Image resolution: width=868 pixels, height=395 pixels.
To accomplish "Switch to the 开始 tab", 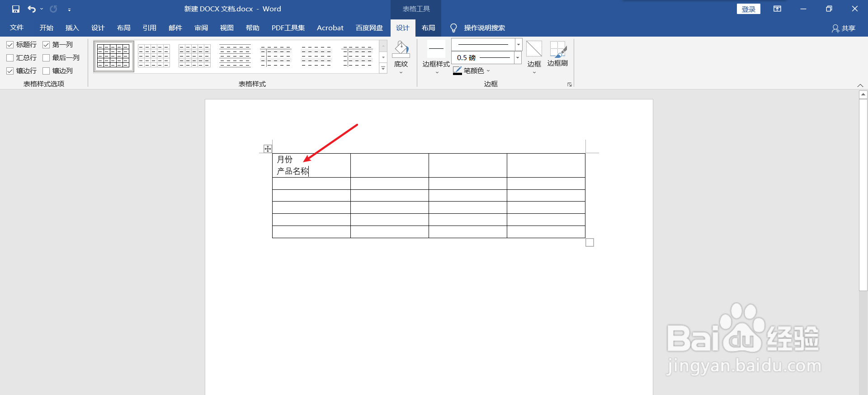I will coord(46,28).
